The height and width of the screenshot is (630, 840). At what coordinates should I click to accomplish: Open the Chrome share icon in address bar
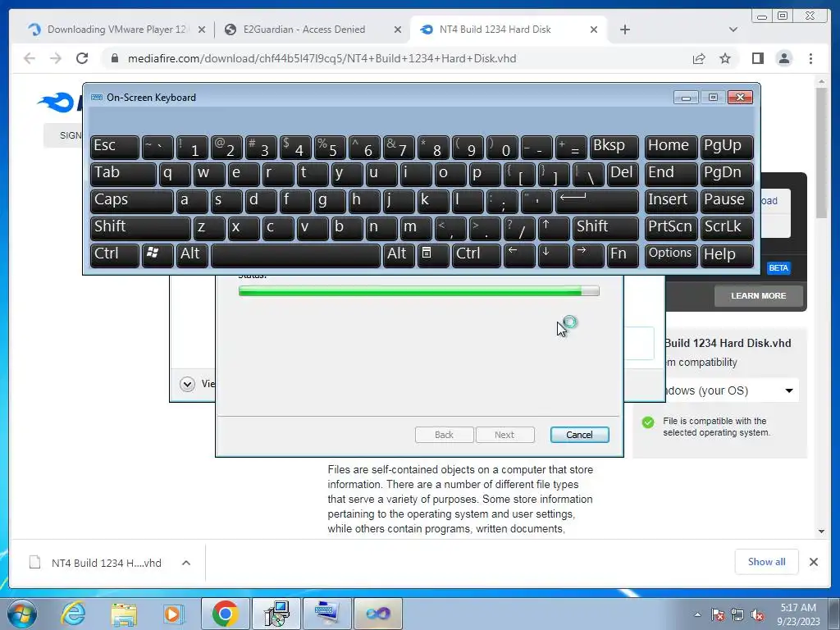pos(699,58)
